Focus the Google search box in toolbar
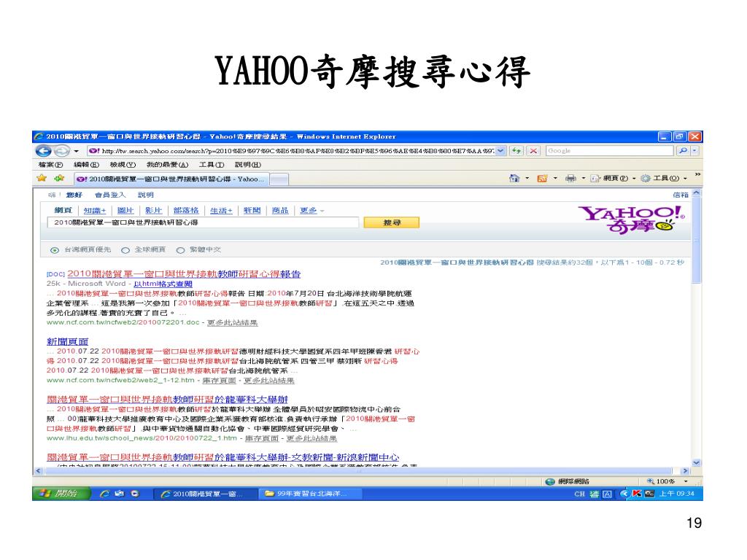Screen dimensions: 747x560 tap(609, 150)
